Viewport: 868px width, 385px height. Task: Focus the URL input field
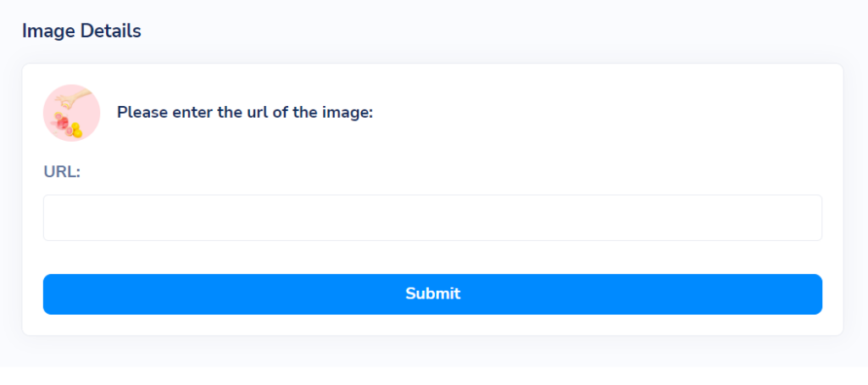click(x=432, y=218)
